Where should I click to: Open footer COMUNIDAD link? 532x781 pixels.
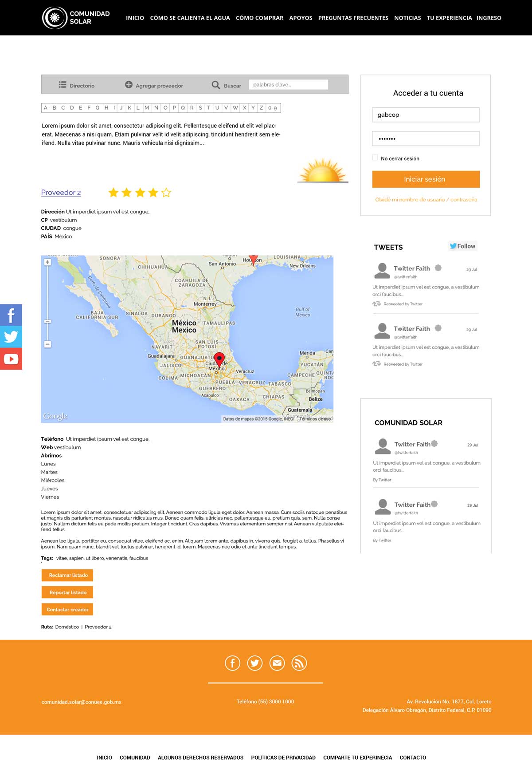pyautogui.click(x=135, y=757)
